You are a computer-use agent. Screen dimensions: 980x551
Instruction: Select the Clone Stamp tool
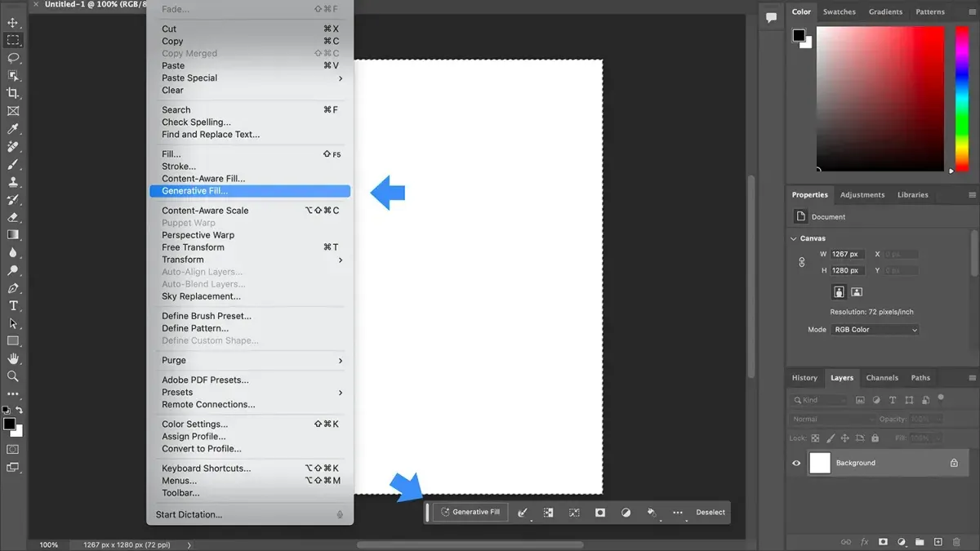coord(13,182)
